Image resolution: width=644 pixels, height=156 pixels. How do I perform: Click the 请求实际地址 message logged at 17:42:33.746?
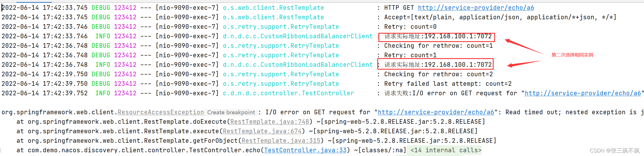click(438, 36)
